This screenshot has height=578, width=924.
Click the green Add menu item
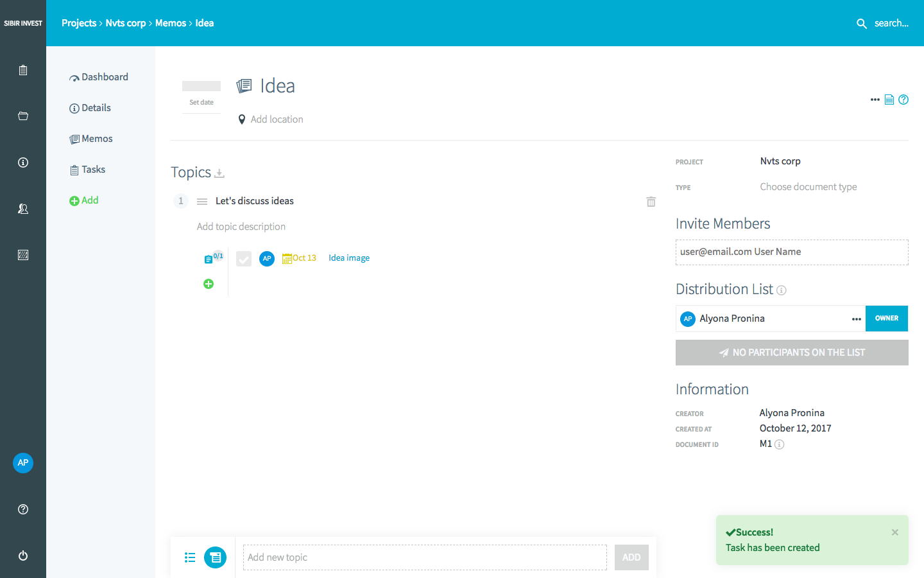[x=84, y=200]
